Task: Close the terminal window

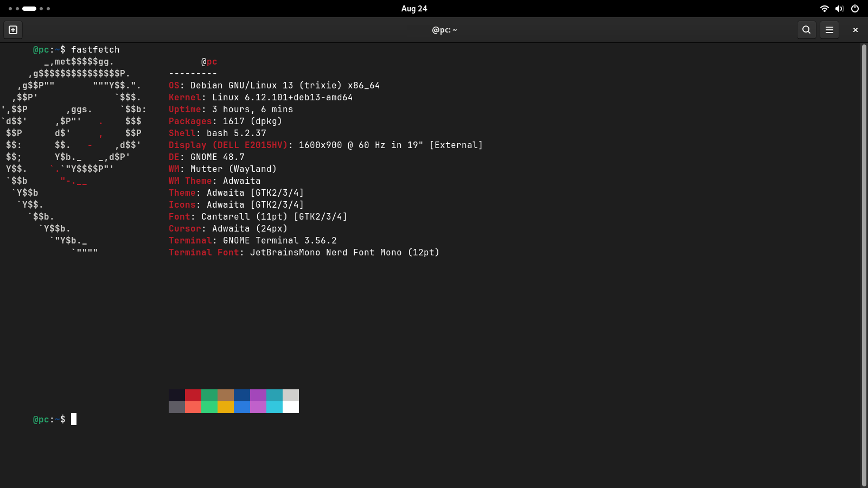Action: tap(855, 30)
